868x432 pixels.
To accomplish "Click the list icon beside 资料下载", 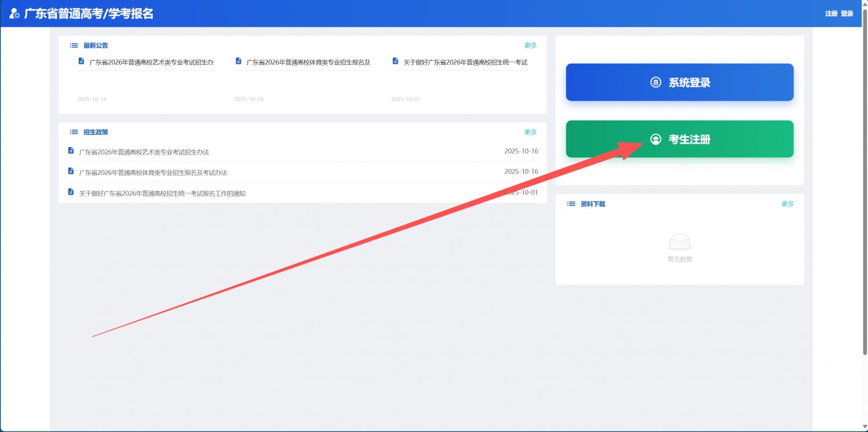I will 571,204.
